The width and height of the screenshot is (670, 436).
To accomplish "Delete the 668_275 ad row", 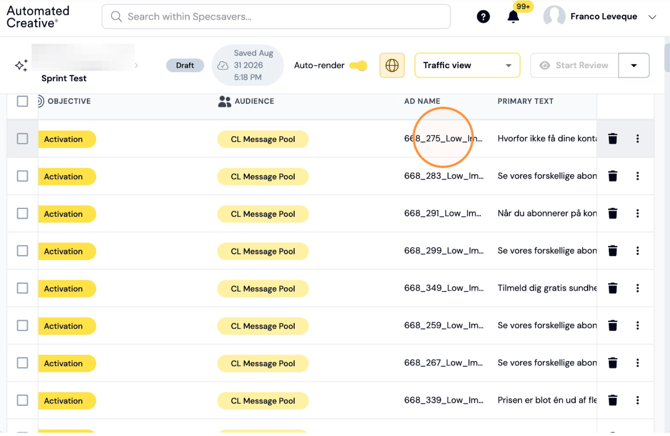I will [x=612, y=138].
